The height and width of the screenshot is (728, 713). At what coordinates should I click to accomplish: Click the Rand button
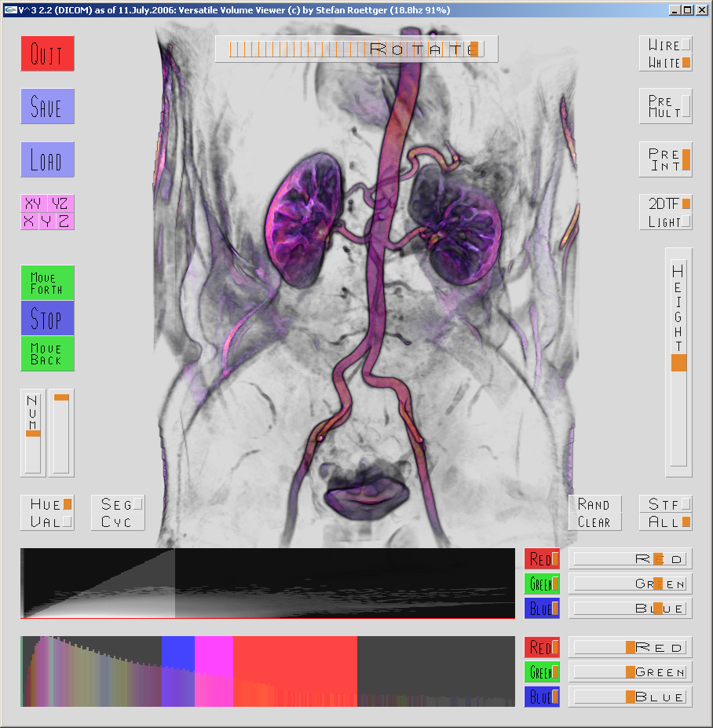594,504
